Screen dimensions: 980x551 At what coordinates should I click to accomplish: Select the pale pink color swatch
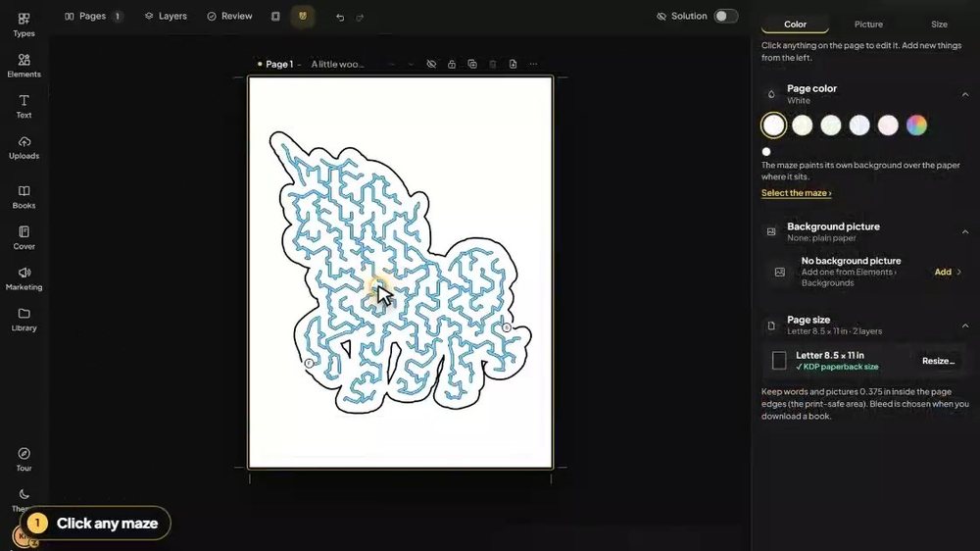[x=888, y=125]
